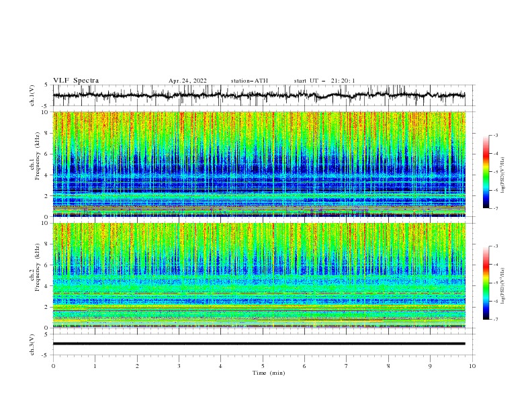Select the "Time (min)" x-axis label
The width and height of the screenshot is (532, 411).
269,373
